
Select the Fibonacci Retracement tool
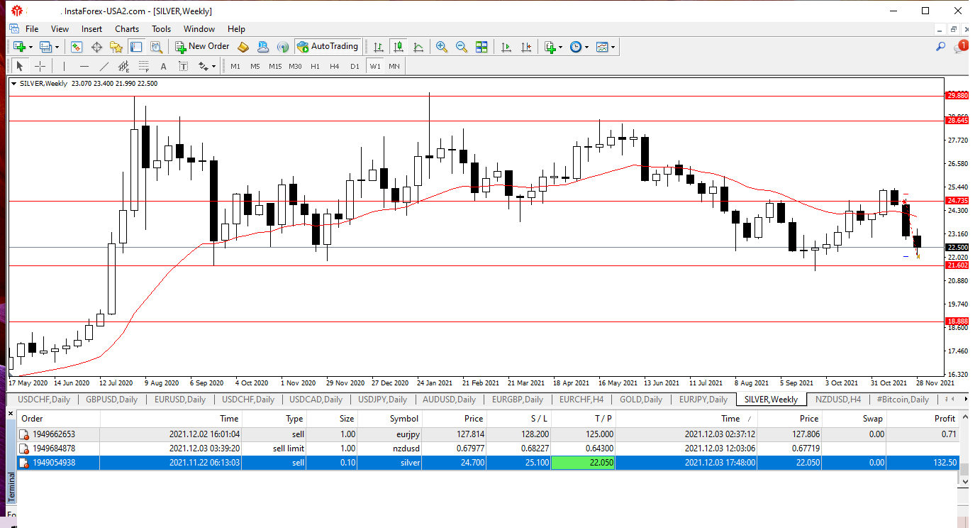coord(144,66)
